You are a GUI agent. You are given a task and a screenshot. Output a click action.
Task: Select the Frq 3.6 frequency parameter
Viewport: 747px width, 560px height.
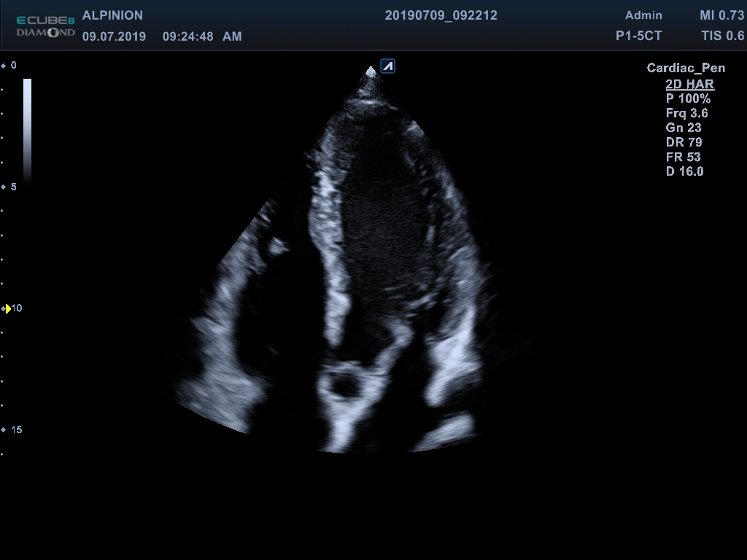point(686,113)
